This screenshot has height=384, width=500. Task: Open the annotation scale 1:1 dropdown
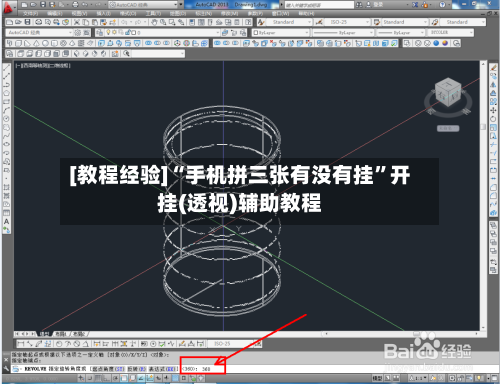tap(418, 378)
